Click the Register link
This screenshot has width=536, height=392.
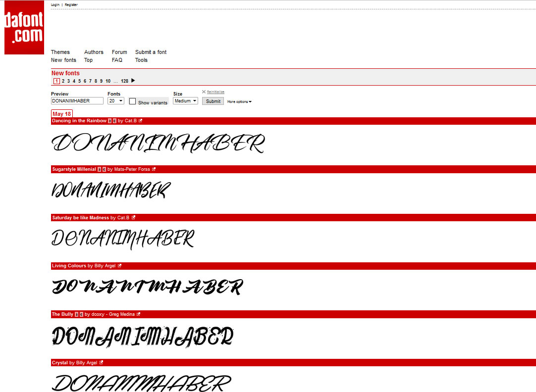[x=71, y=5]
